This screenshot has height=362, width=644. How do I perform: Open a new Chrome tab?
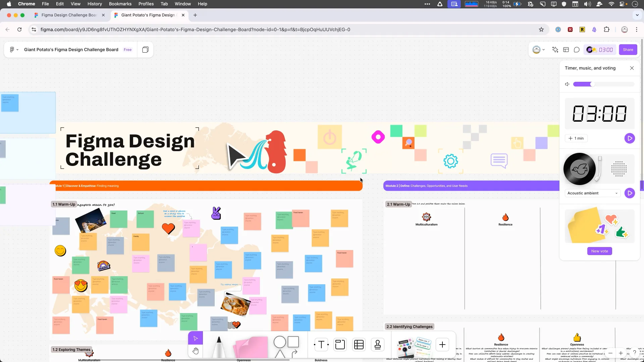pyautogui.click(x=195, y=15)
